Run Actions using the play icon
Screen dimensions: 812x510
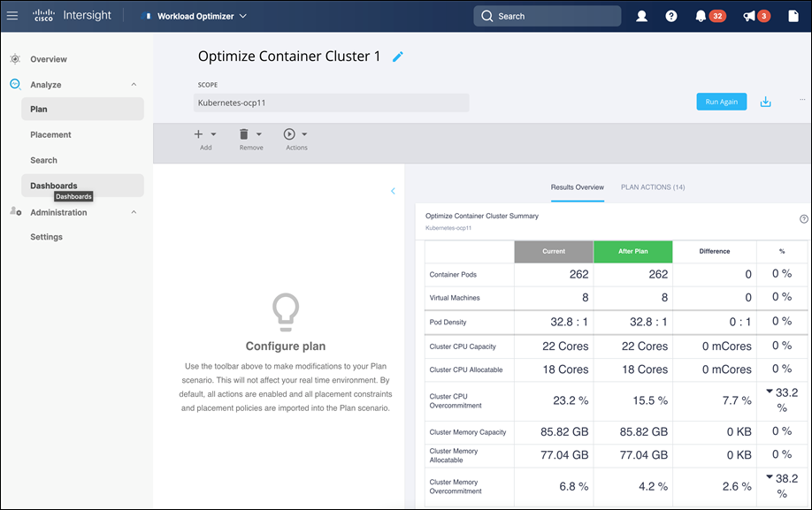[291, 134]
